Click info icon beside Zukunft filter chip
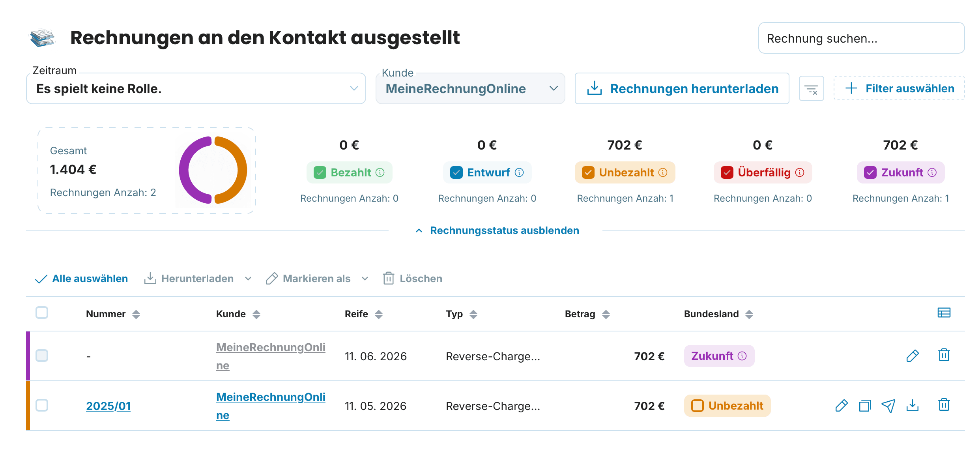 [x=932, y=172]
